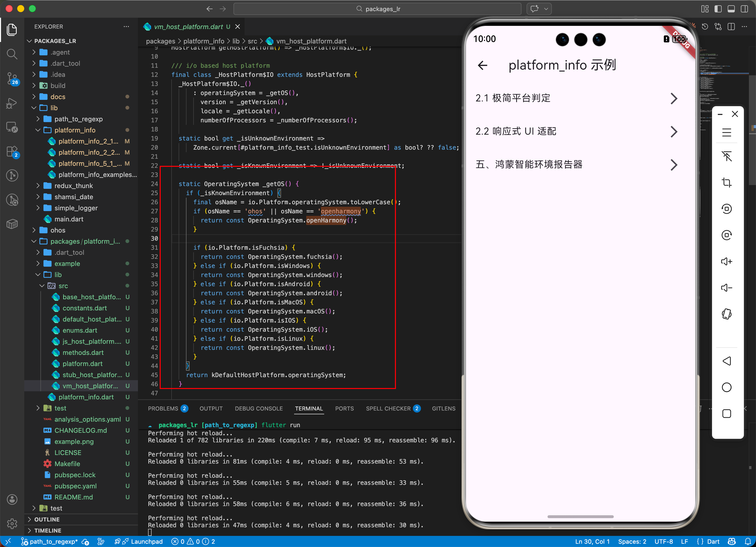Expand the OUTLINE section
Screen dimensions: 756x547
point(47,519)
